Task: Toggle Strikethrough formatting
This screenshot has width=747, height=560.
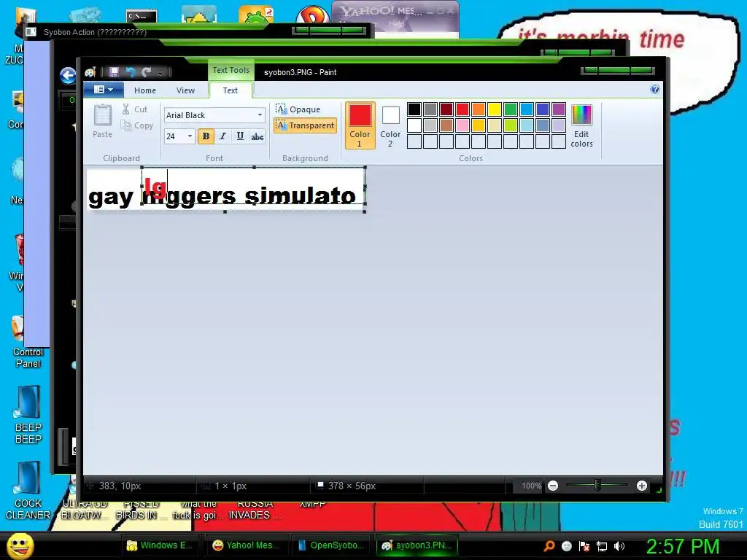Action: tap(258, 136)
